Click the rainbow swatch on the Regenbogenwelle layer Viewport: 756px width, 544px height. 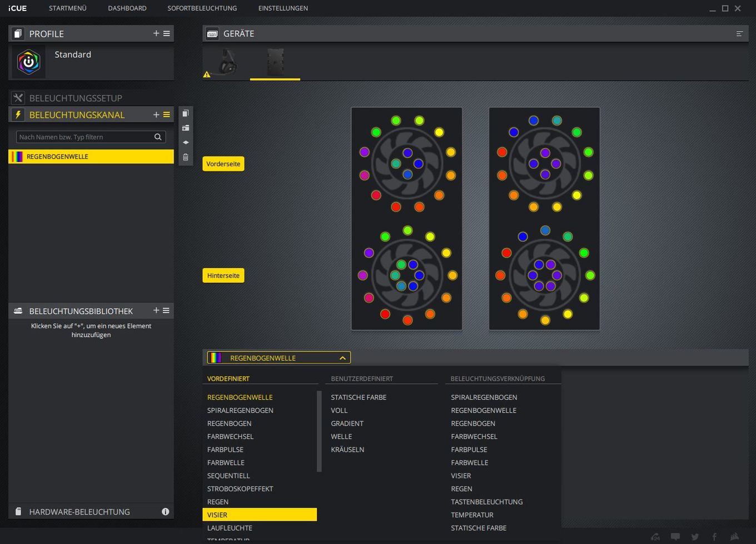(x=17, y=156)
